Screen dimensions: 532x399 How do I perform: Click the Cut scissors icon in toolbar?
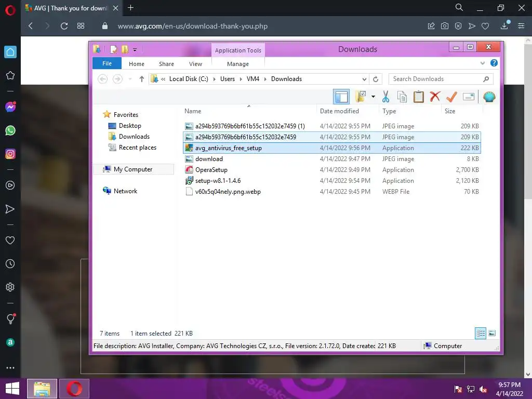point(385,97)
